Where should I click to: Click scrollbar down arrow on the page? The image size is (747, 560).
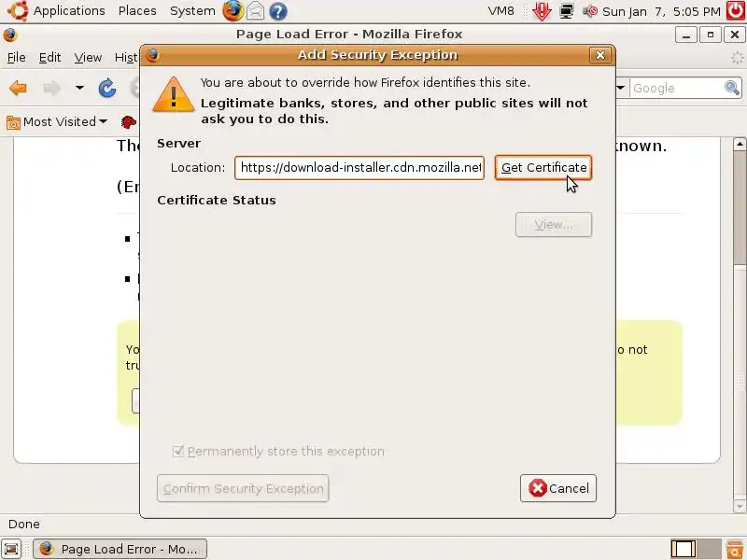740,505
